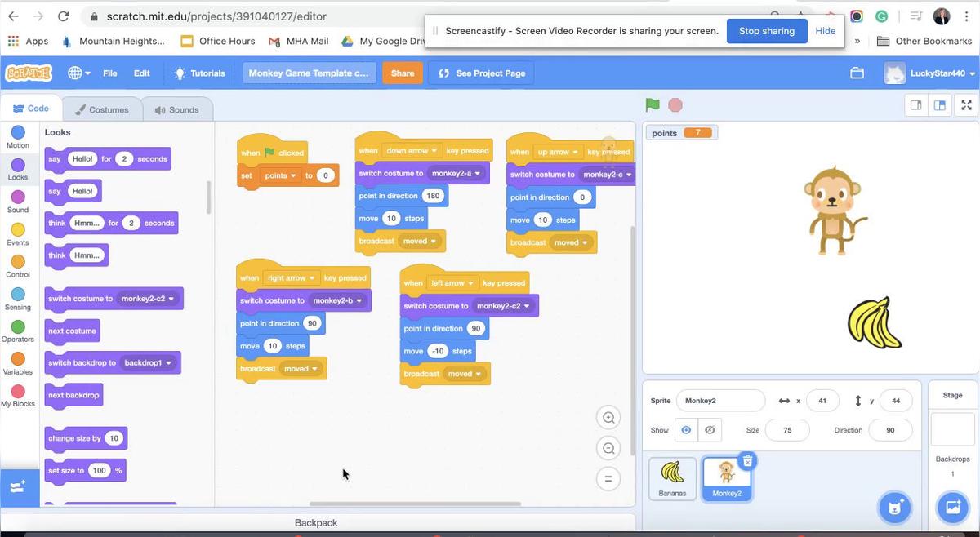This screenshot has width=980, height=537.
Task: Open the Sound blocks category
Action: click(x=18, y=202)
